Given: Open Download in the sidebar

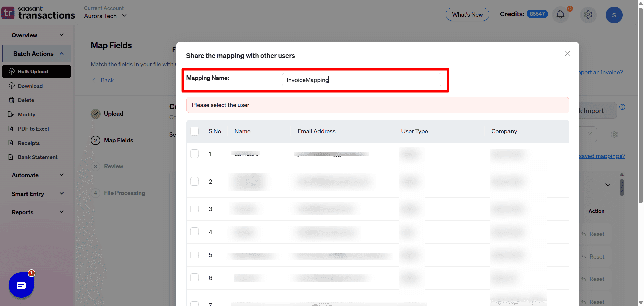Looking at the screenshot, I should [30, 86].
